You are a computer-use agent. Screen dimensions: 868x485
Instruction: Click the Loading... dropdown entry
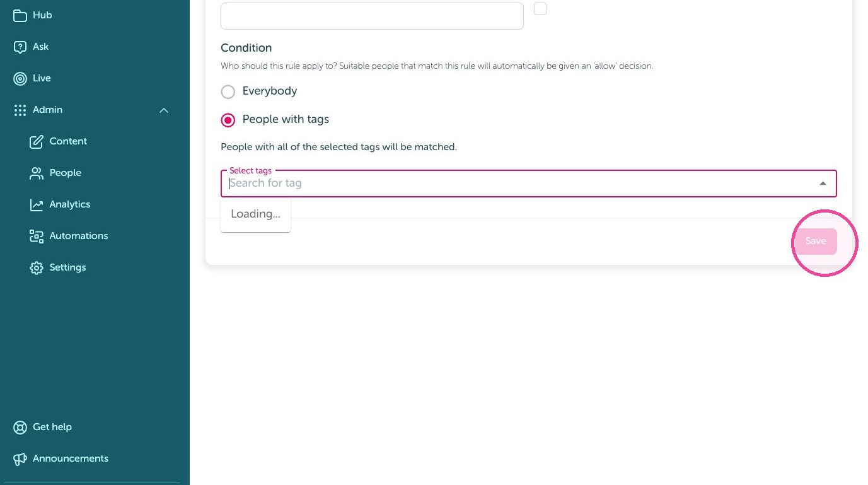[x=255, y=214]
